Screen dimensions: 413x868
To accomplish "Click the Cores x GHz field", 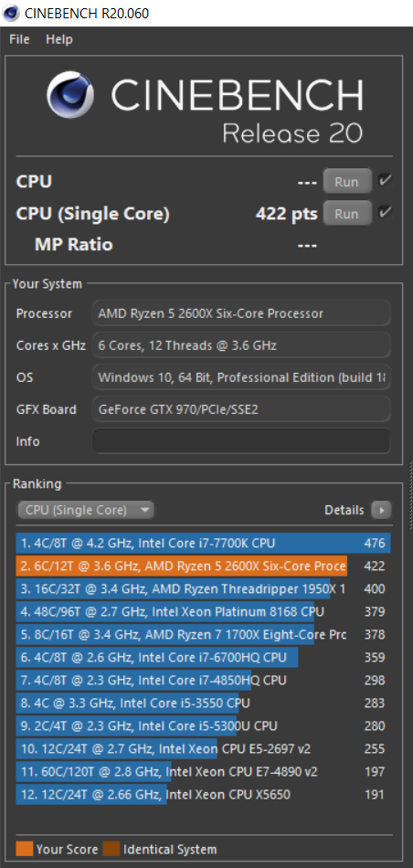I will click(x=241, y=346).
